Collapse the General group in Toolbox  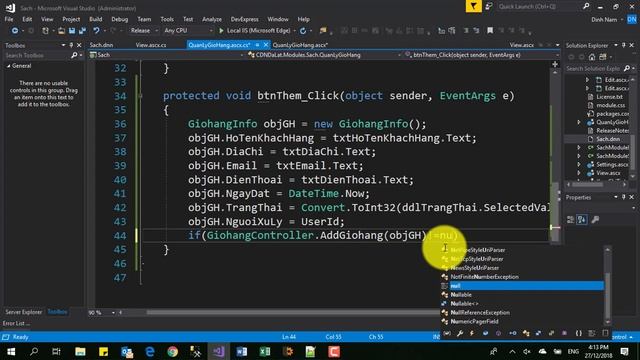point(9,66)
